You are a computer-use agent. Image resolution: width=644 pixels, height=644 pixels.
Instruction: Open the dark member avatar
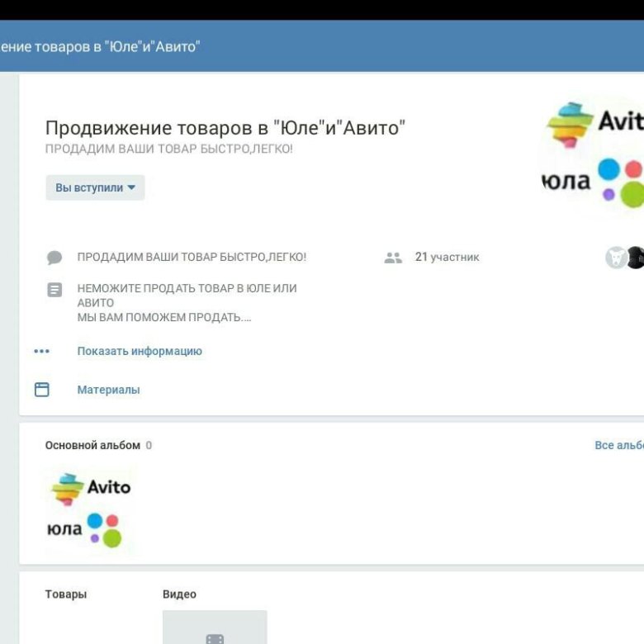635,258
